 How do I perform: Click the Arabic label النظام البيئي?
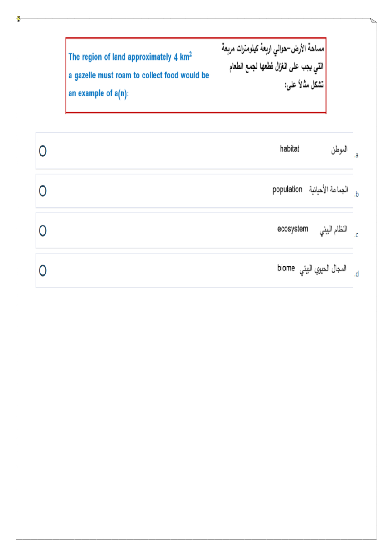click(333, 229)
